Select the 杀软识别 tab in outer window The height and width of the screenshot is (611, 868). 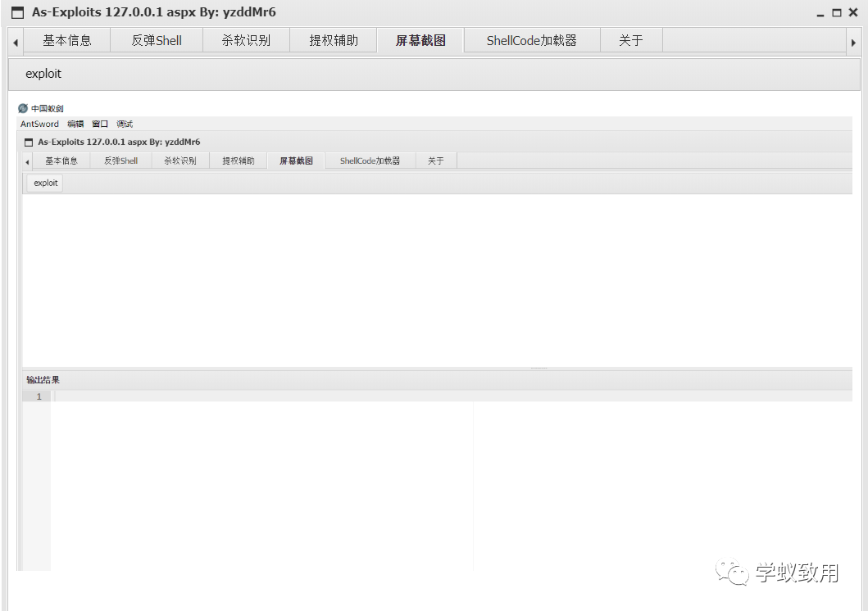click(247, 40)
